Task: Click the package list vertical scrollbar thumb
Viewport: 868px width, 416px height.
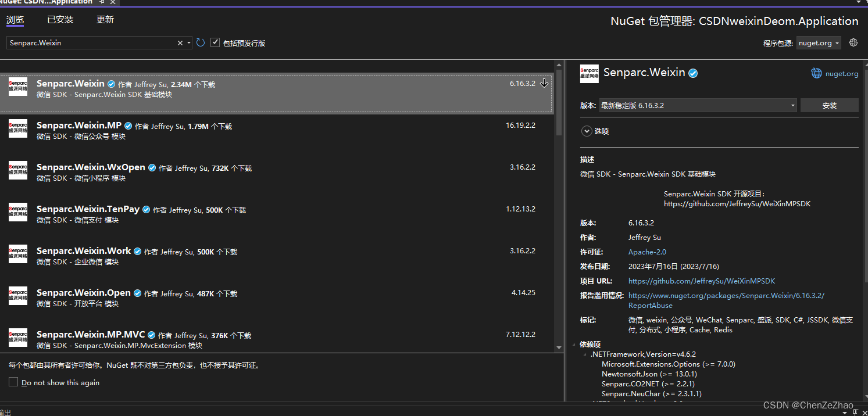Action: pos(559,103)
